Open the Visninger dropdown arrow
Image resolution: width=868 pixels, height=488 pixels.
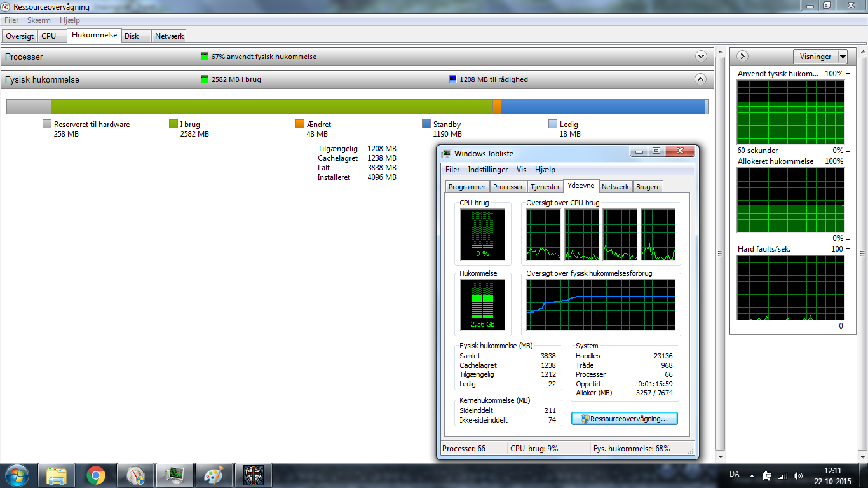[843, 57]
